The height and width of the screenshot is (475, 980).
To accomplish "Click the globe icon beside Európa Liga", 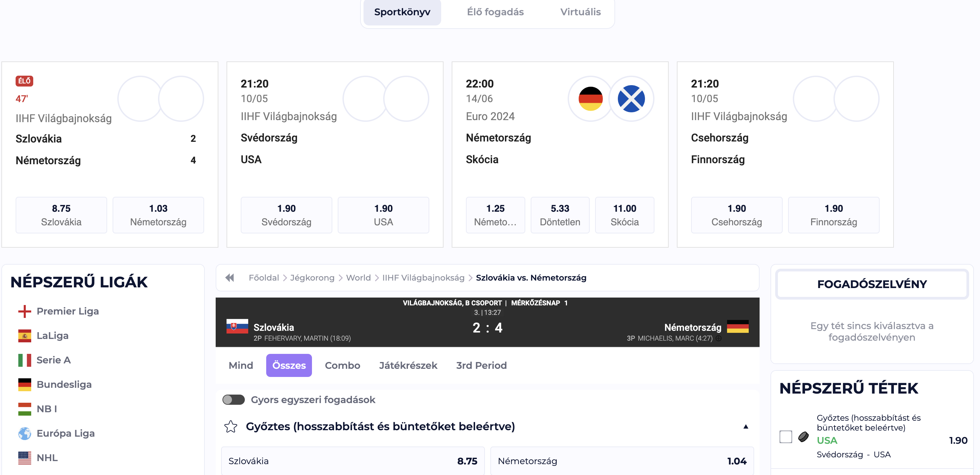I will [x=24, y=434].
